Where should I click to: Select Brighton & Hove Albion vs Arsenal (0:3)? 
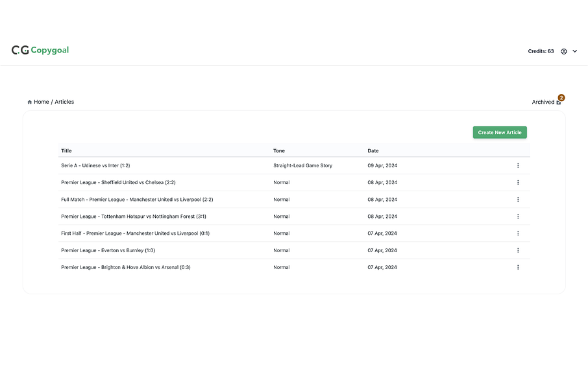click(x=126, y=267)
